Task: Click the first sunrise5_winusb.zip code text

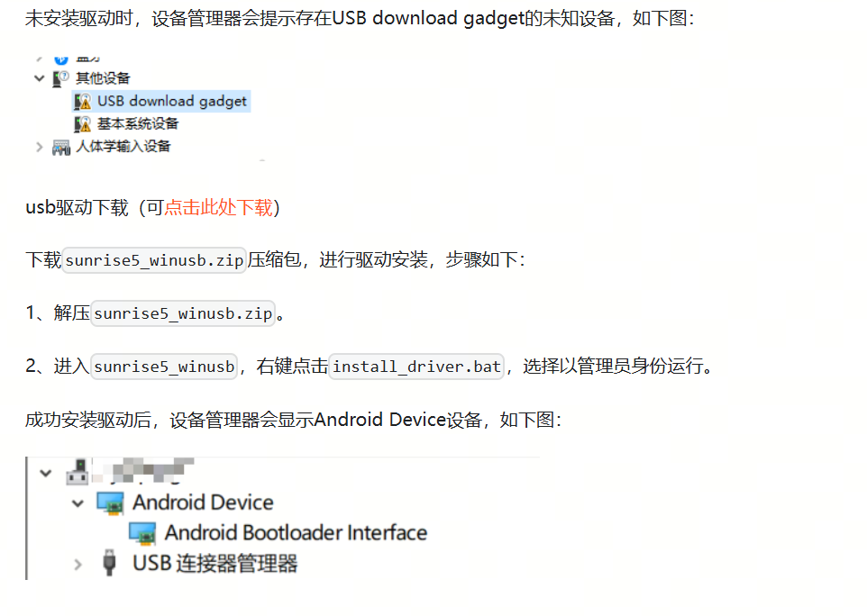Action: pyautogui.click(x=154, y=260)
